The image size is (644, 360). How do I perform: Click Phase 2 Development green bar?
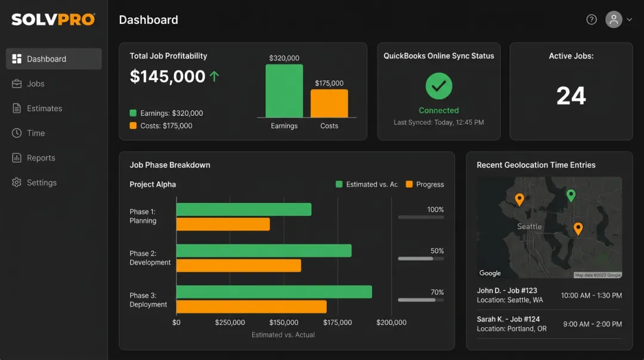[264, 251]
